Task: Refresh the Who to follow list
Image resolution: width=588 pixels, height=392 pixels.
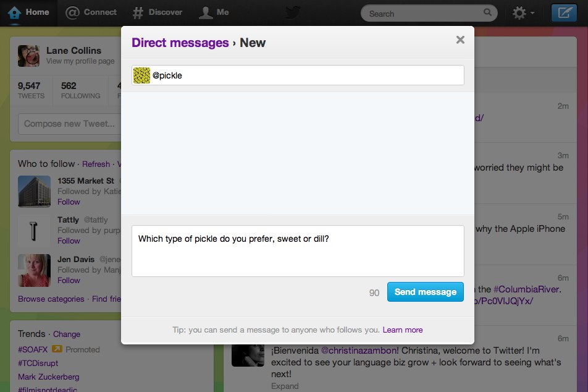Action: click(x=96, y=164)
